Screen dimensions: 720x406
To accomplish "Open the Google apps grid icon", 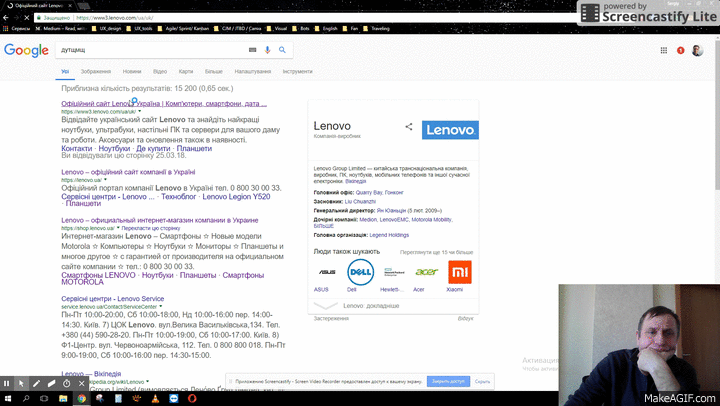I will click(664, 50).
